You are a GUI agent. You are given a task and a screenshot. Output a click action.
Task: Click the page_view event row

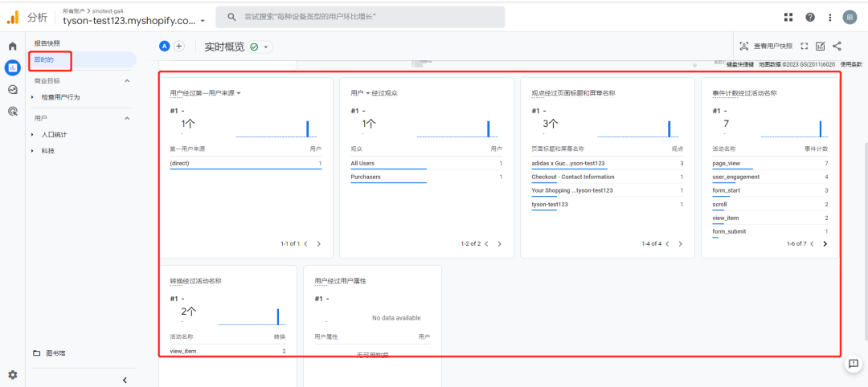tap(725, 163)
